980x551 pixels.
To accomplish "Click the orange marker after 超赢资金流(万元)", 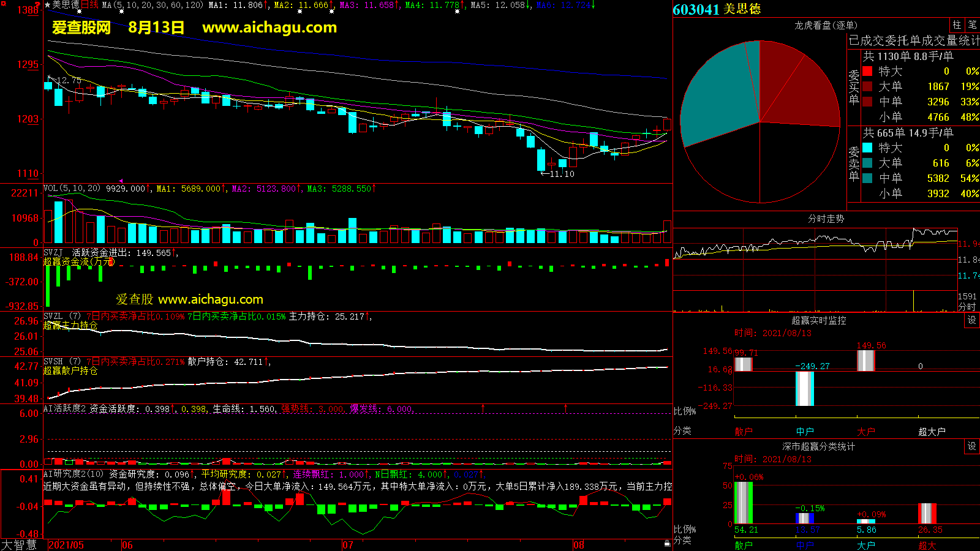I will (111, 262).
